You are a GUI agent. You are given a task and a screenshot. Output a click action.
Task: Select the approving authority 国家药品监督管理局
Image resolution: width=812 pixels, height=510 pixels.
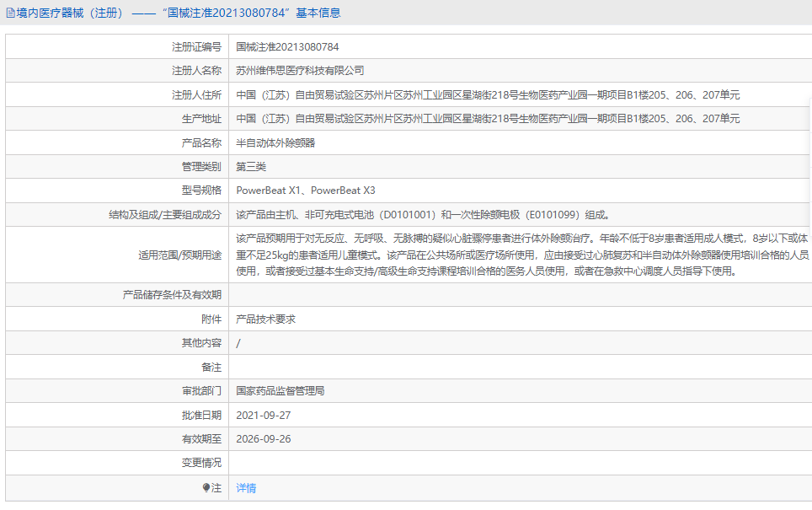(x=280, y=391)
